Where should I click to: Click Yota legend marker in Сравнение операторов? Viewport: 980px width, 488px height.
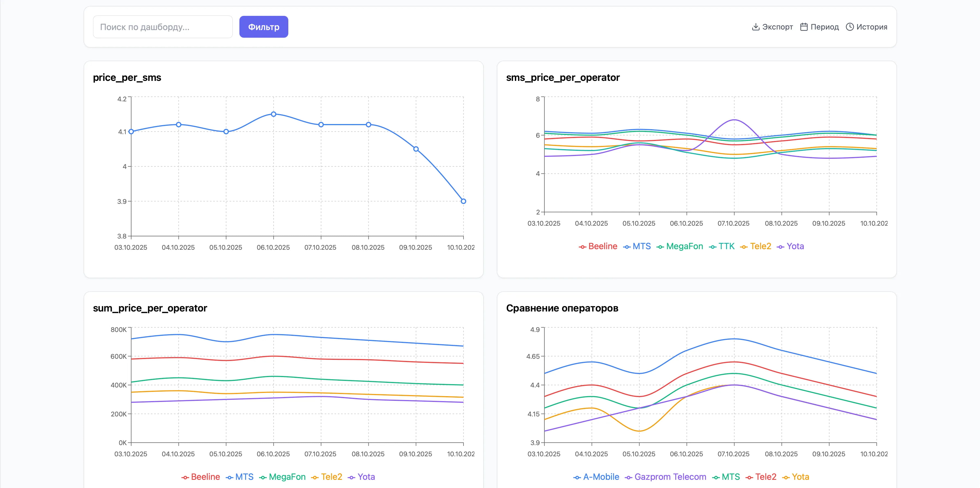click(786, 477)
